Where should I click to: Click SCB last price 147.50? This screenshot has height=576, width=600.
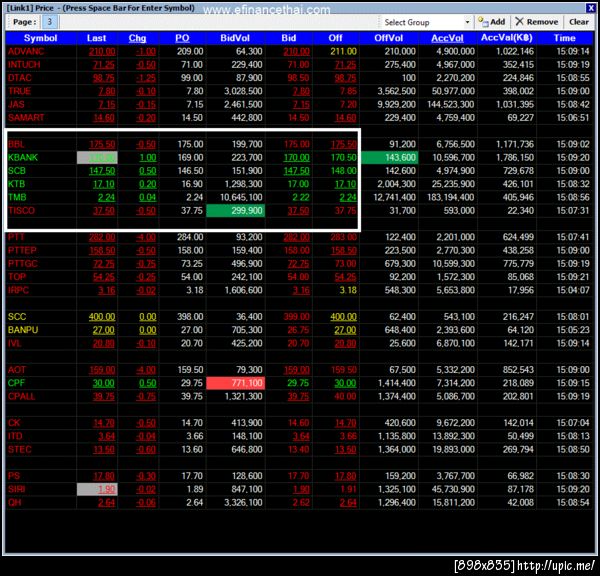point(102,171)
